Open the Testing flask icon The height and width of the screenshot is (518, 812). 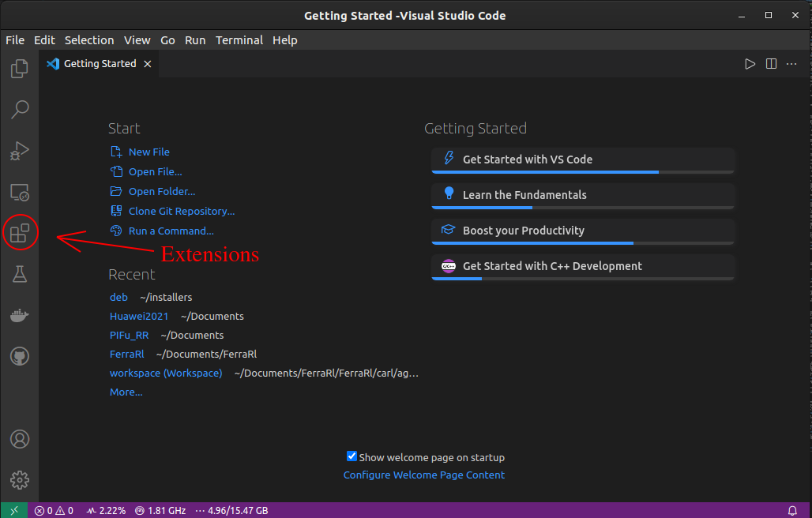coord(20,274)
